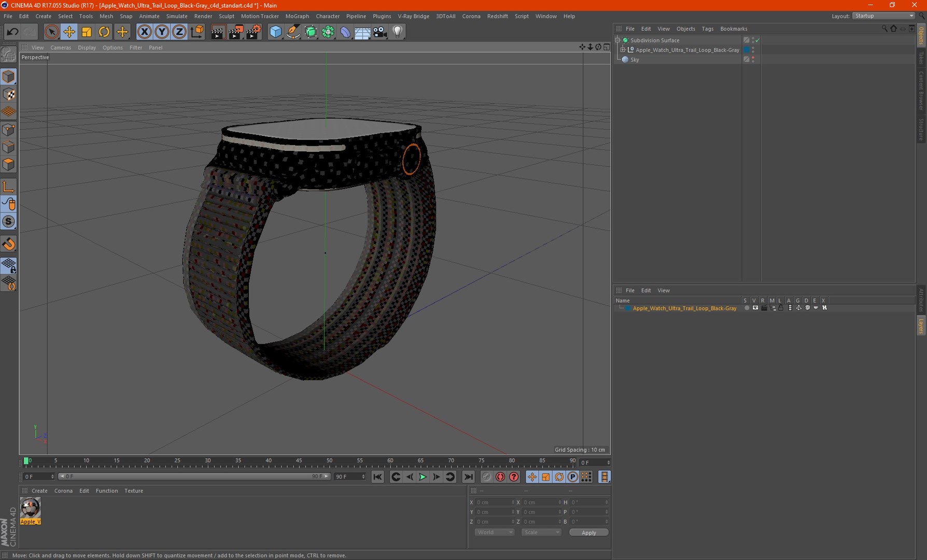
Task: Select the Sky object
Action: 635,60
